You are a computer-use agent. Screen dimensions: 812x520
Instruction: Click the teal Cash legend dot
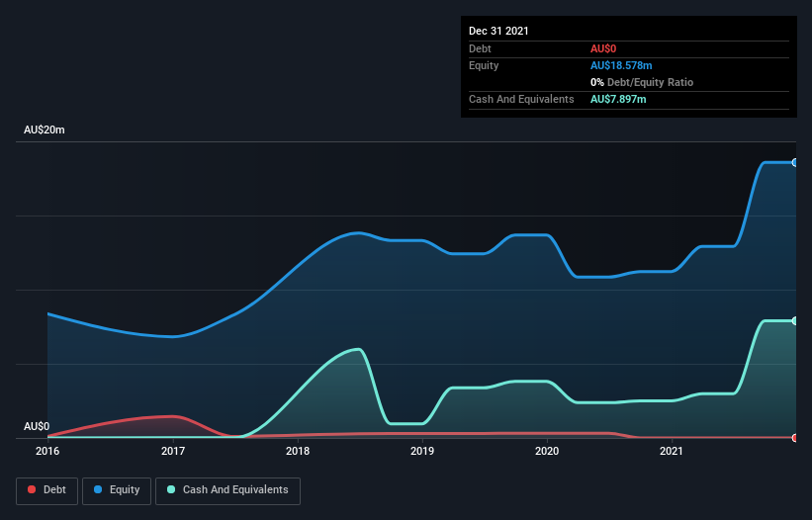171,489
